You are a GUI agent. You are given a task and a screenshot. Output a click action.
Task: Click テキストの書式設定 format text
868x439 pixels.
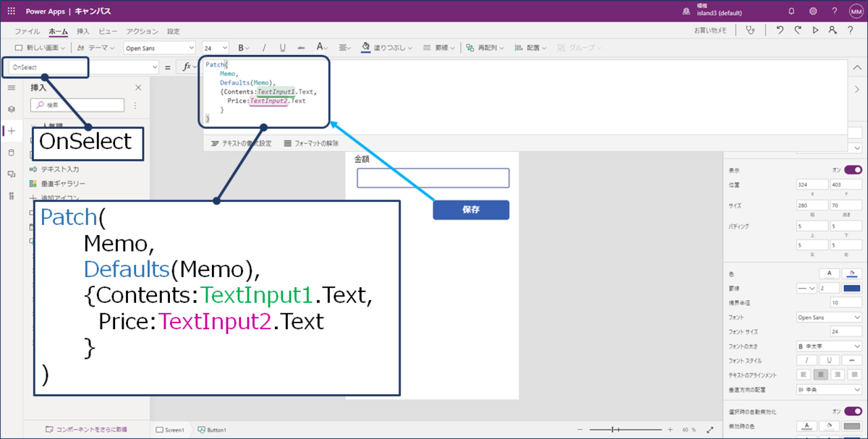pos(241,143)
